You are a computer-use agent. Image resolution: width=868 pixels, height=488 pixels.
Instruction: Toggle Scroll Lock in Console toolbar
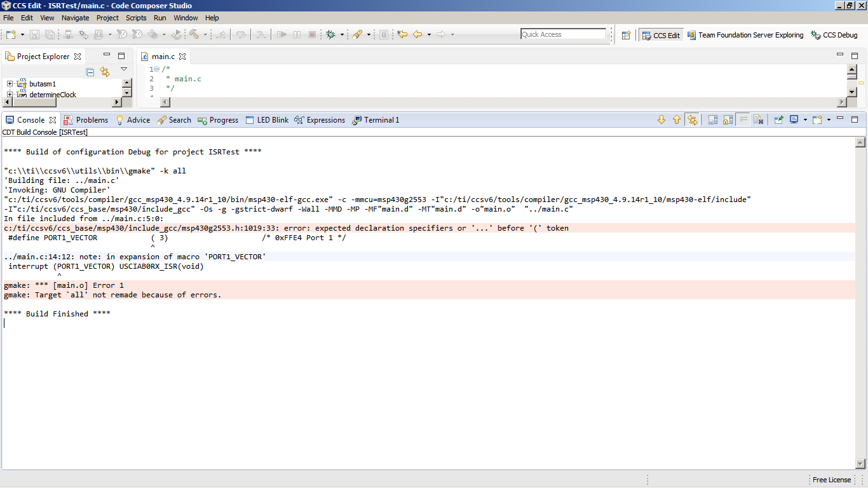728,119
